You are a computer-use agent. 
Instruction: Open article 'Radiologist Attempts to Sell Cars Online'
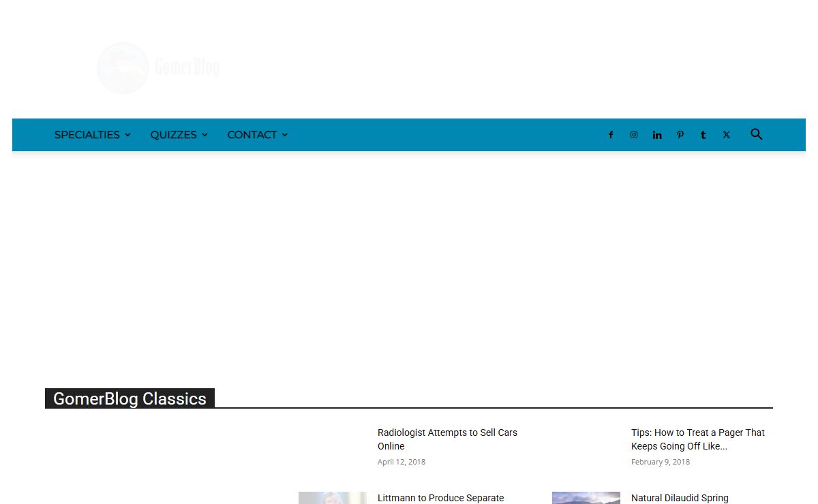click(447, 439)
